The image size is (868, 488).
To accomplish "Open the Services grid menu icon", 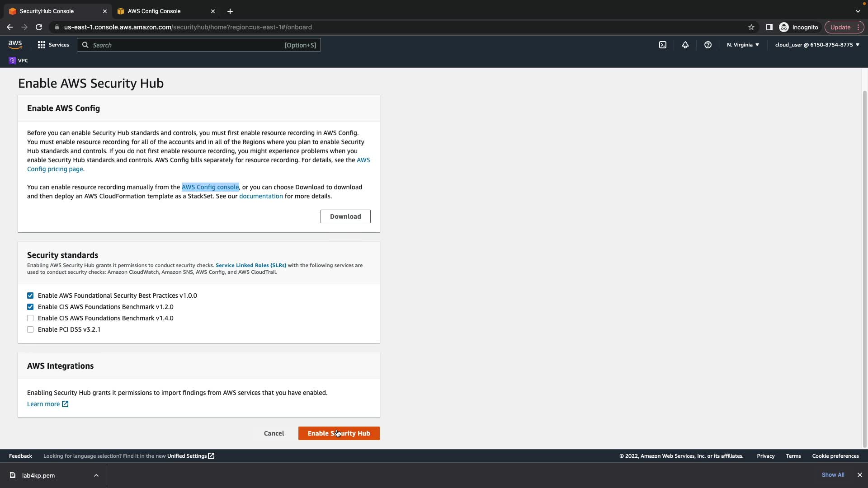I will point(42,45).
